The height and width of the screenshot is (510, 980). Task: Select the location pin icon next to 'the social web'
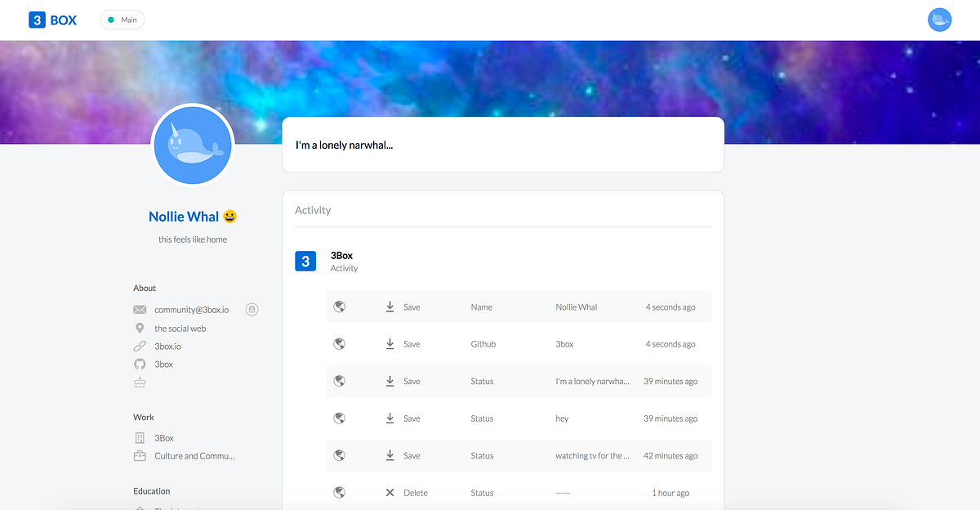coord(140,328)
